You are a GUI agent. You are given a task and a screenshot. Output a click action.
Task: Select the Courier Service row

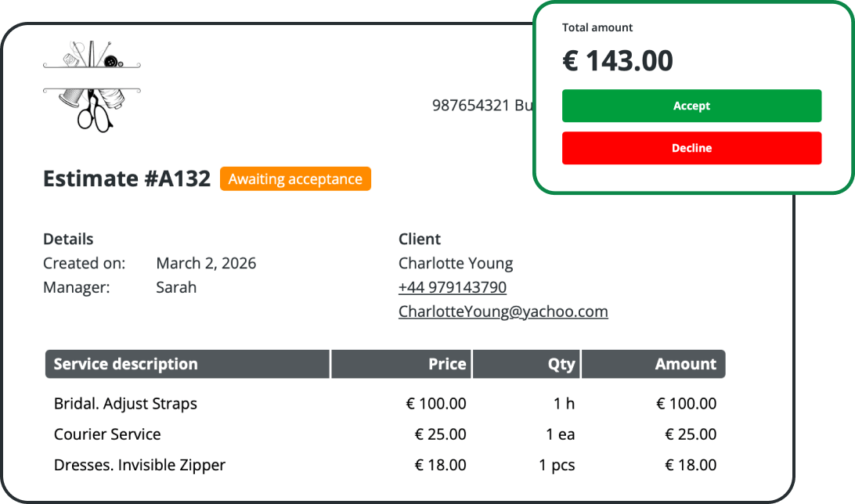(107, 434)
